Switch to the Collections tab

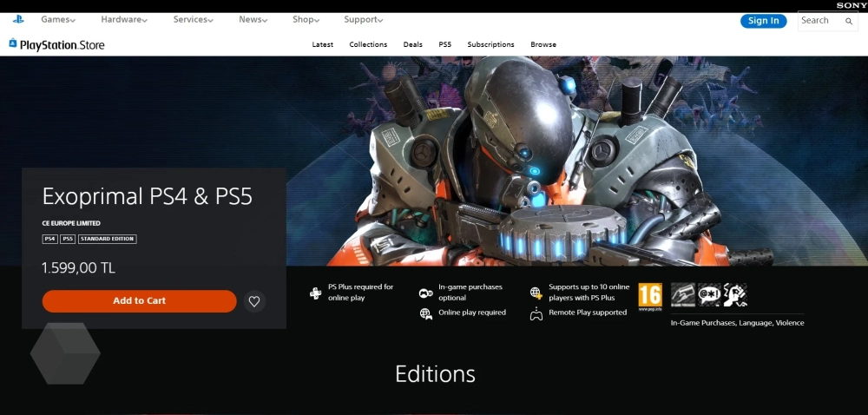click(x=368, y=44)
